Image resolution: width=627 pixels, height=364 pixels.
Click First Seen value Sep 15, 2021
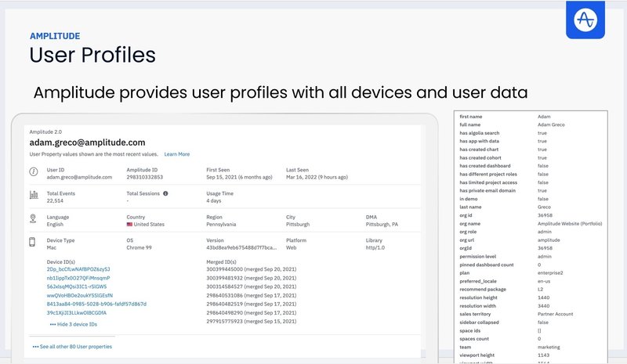pos(239,178)
